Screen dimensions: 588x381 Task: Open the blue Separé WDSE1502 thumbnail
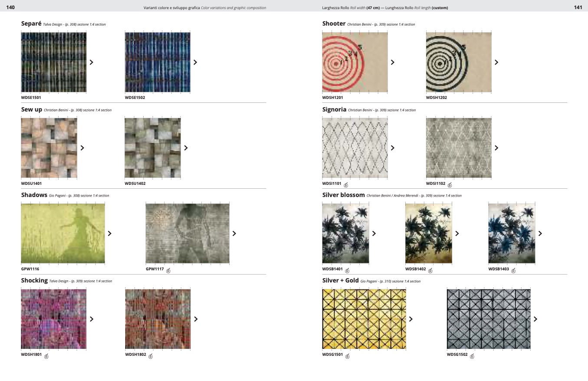[158, 62]
